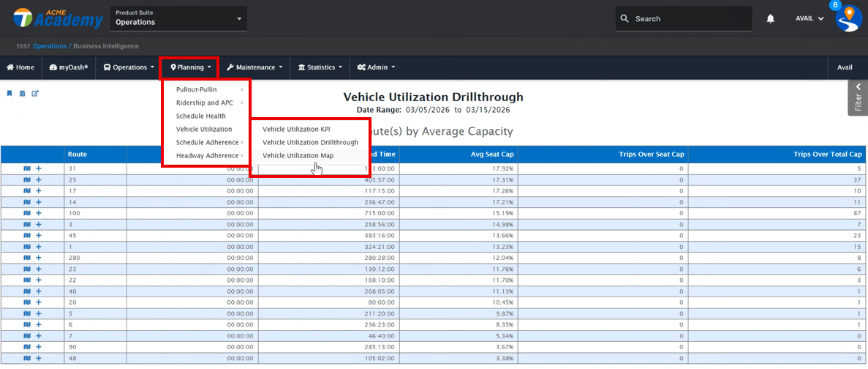Viewport: 868px width, 369px height.
Task: Select Schedule Health in Planning menu
Action: [x=200, y=116]
